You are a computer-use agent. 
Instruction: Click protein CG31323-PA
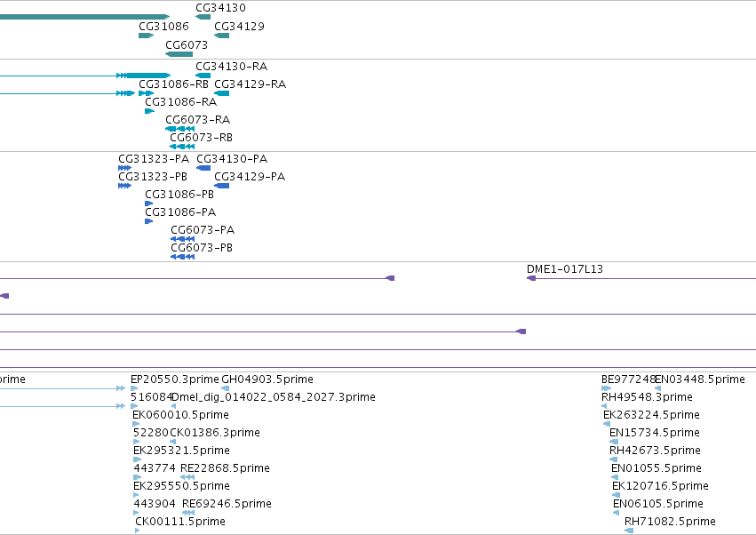point(125,168)
